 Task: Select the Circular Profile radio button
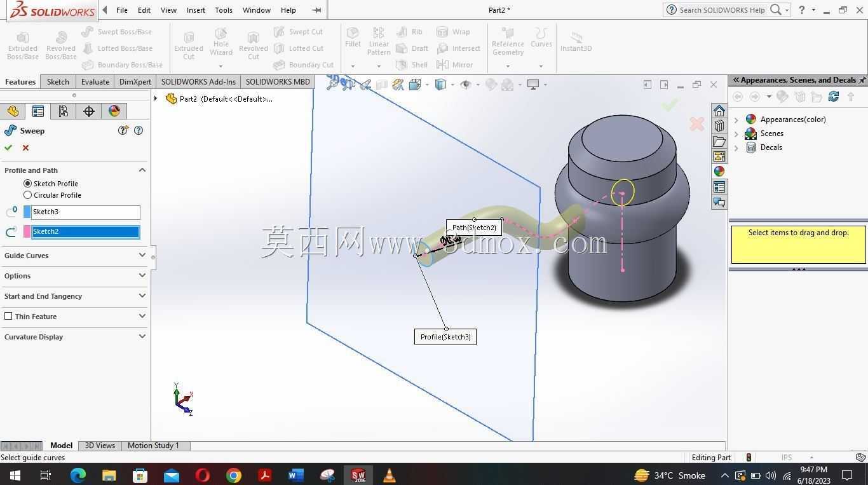pos(27,195)
